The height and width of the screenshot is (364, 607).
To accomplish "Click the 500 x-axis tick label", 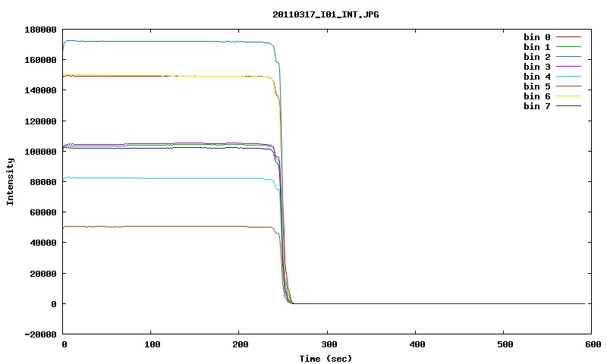I will pos(505,344).
